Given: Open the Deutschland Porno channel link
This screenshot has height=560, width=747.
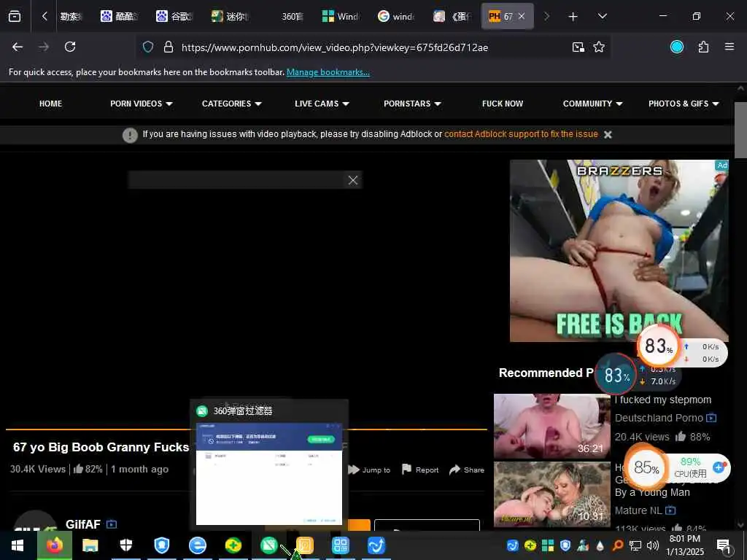Looking at the screenshot, I should coord(659,418).
